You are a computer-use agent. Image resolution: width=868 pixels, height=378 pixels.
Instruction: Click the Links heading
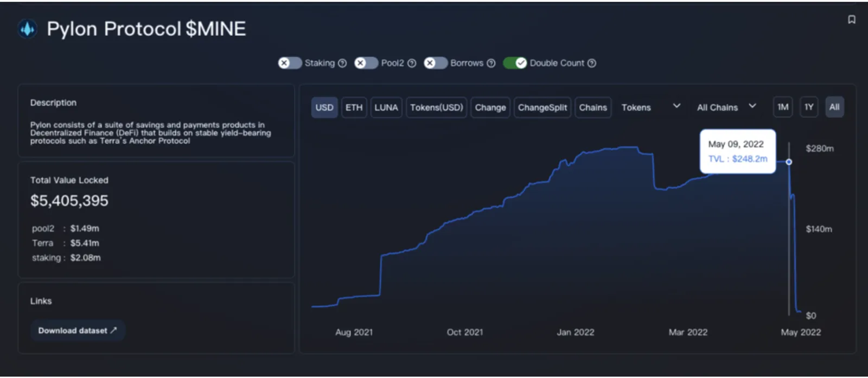pos(41,301)
